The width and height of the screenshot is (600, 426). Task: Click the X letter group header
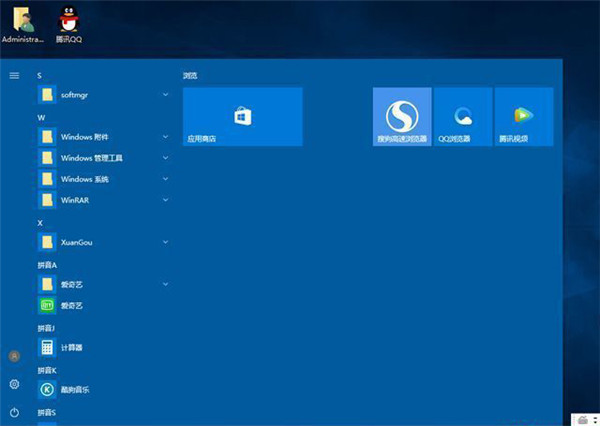click(40, 223)
